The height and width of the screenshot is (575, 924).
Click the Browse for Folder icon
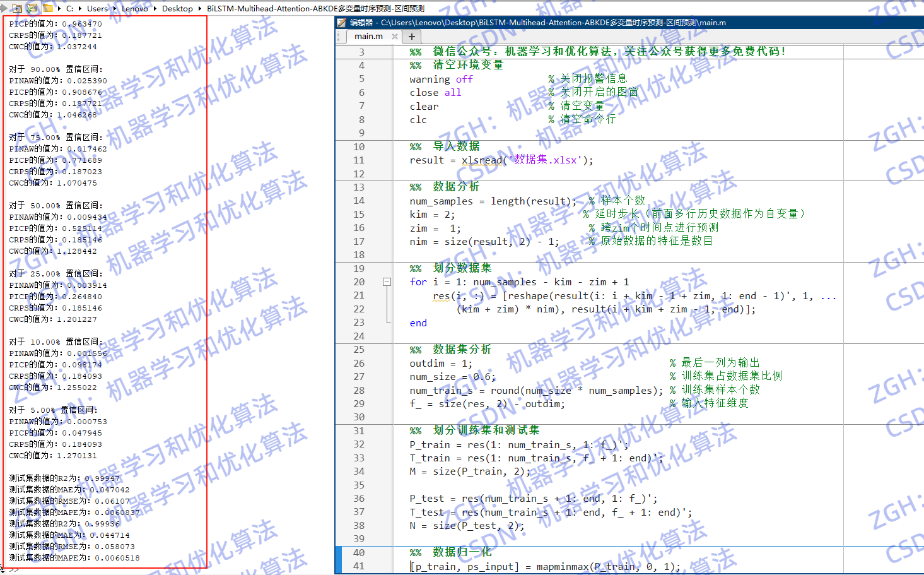[32, 9]
